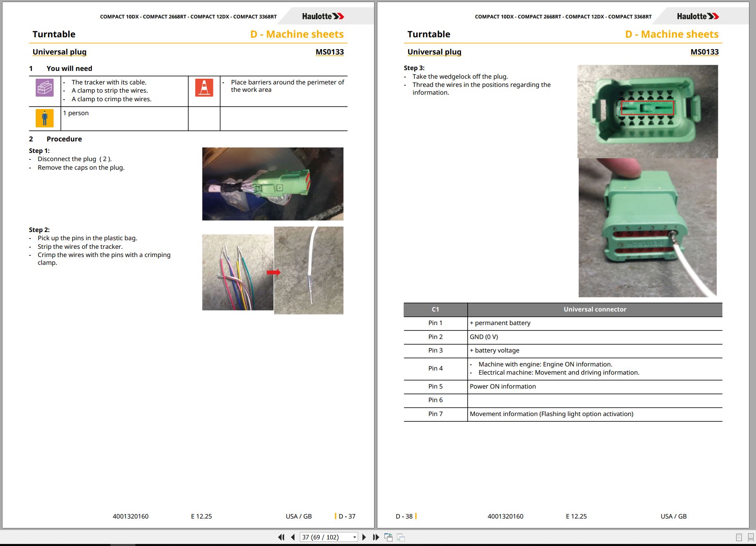
Task: Switch to continuous page layout icon
Action: coord(751,537)
